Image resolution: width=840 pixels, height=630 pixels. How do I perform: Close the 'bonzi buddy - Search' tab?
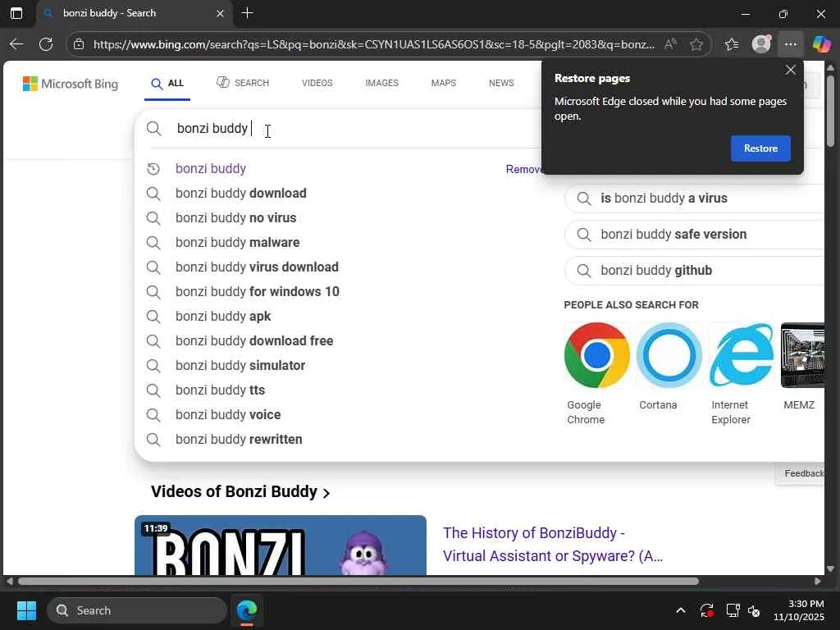pos(220,13)
